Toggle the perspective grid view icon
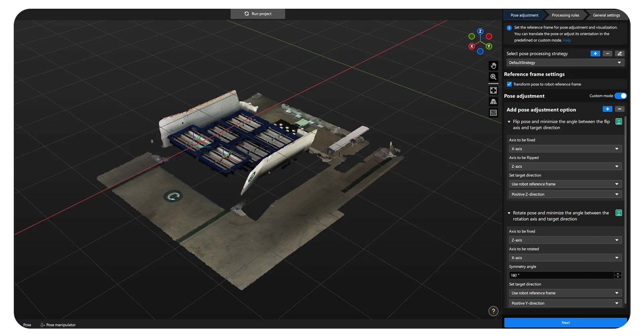 click(x=493, y=102)
